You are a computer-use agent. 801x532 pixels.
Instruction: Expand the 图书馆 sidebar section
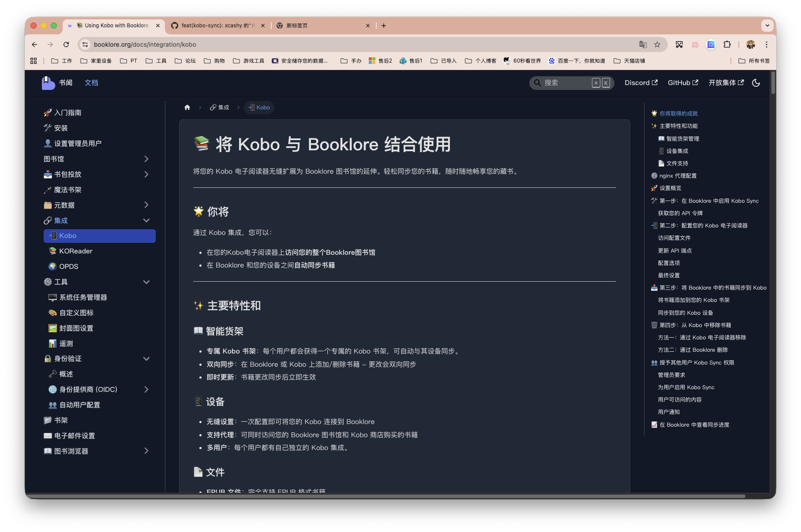point(146,159)
